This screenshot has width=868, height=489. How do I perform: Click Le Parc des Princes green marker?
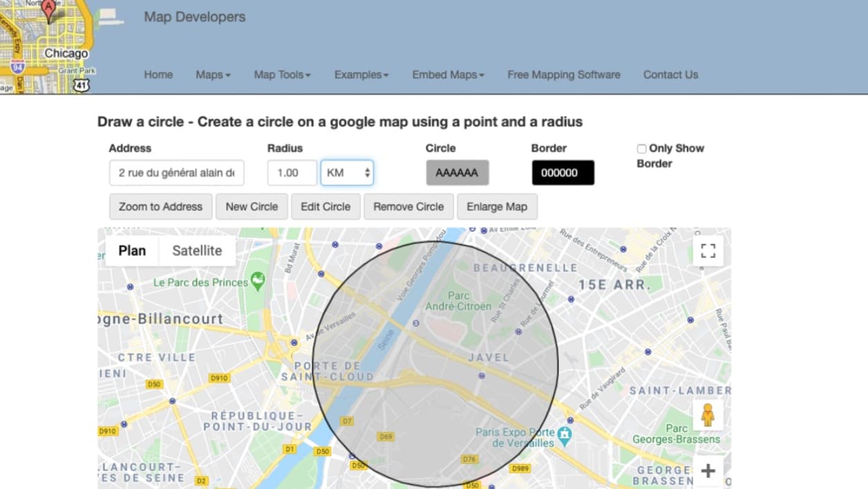pyautogui.click(x=258, y=281)
